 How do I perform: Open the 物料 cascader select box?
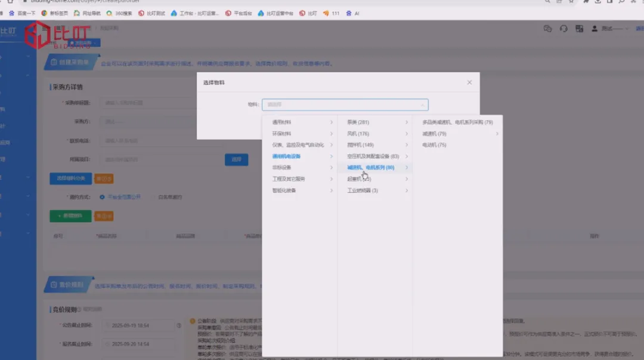(345, 104)
